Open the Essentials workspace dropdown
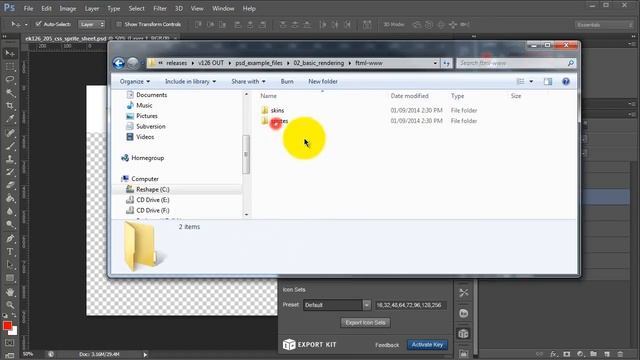640x360 pixels. coord(604,25)
